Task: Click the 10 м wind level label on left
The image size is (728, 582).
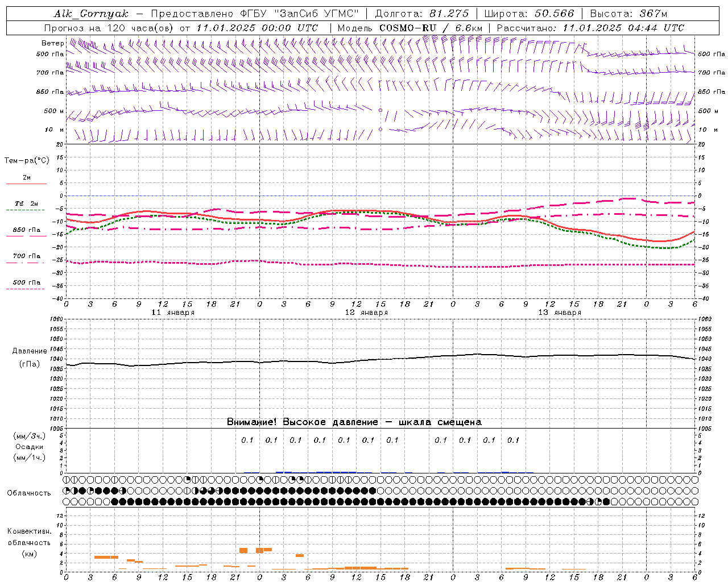Action: click(55, 130)
